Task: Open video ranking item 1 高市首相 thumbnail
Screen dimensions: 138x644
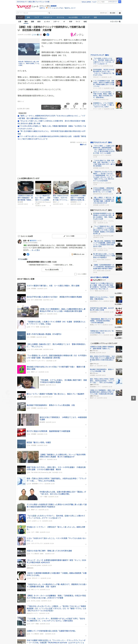Action: click(x=119, y=216)
